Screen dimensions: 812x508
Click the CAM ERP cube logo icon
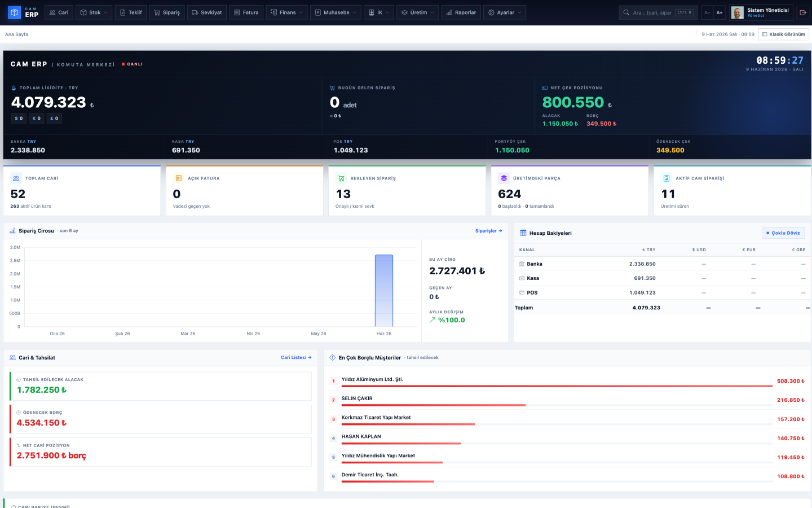pos(15,12)
